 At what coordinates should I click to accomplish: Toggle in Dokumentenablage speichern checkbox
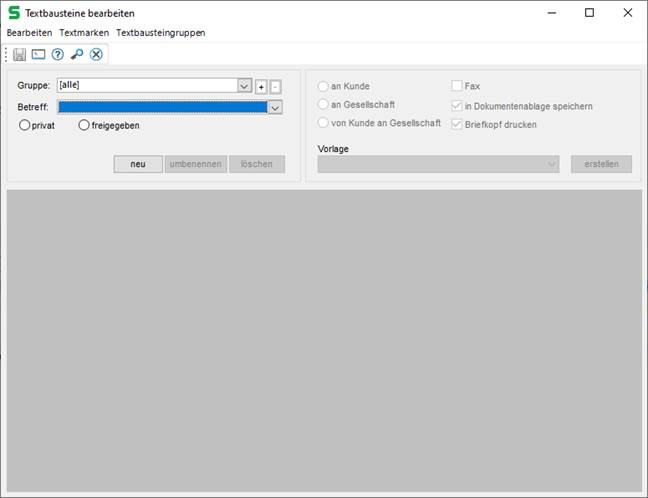tap(457, 106)
